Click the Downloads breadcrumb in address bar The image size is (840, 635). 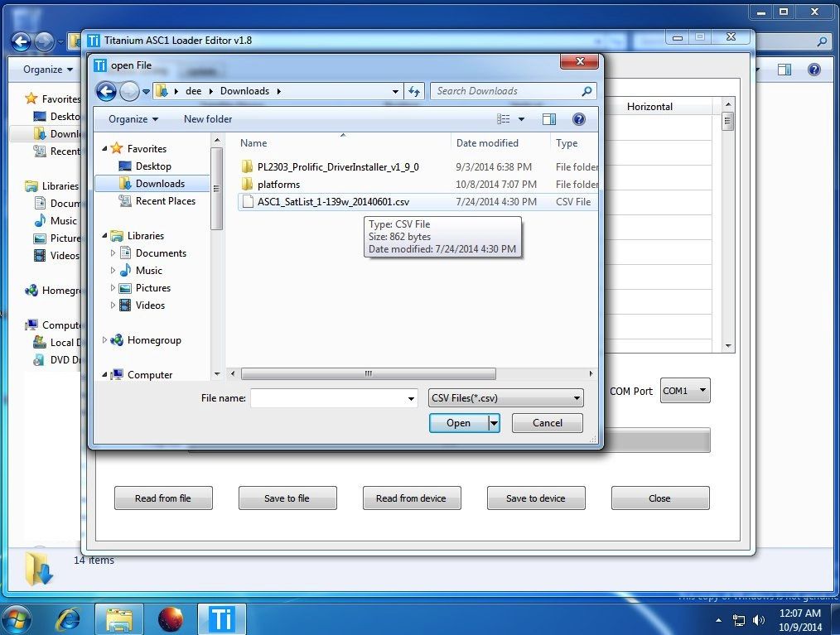(244, 91)
